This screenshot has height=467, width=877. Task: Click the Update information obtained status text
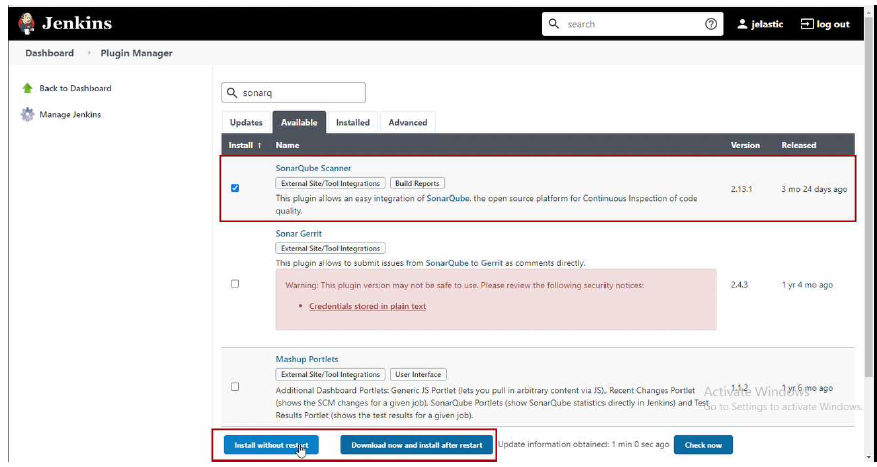pyautogui.click(x=583, y=444)
